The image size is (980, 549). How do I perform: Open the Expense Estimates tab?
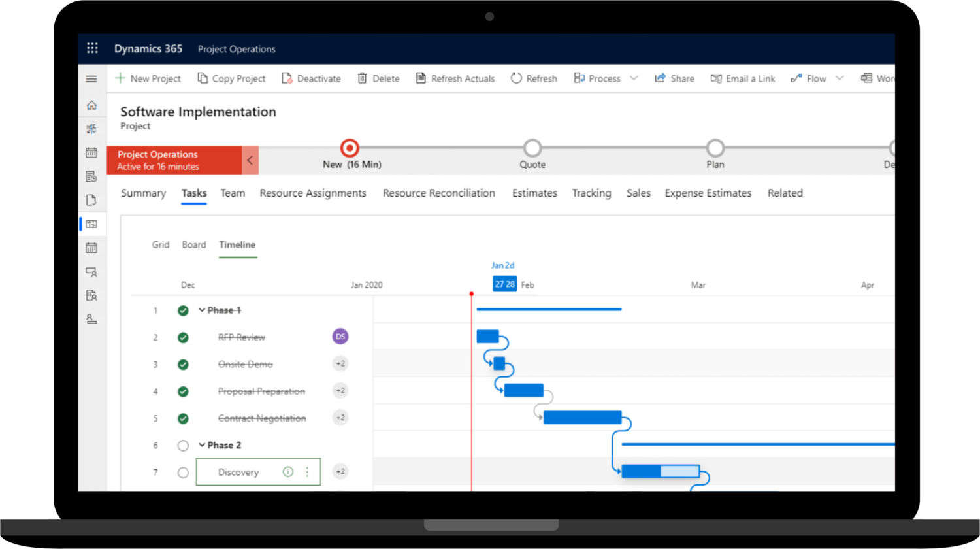[708, 193]
